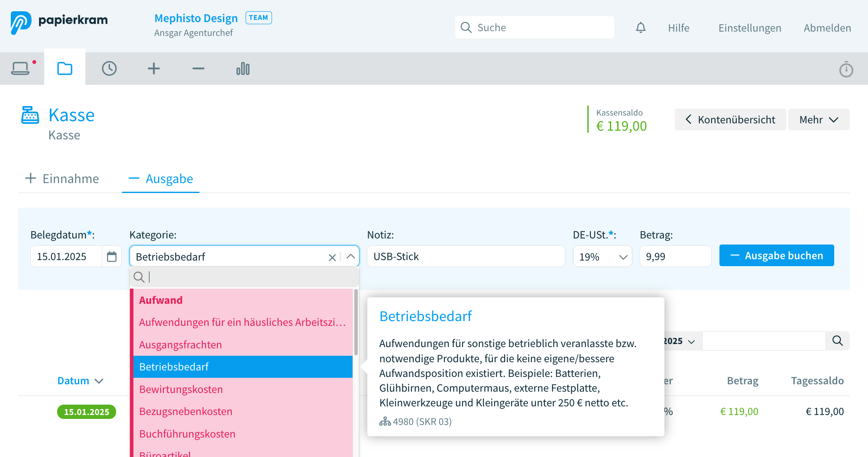The height and width of the screenshot is (457, 868).
Task: Click the Ausgabe buchen button
Action: [x=777, y=256]
